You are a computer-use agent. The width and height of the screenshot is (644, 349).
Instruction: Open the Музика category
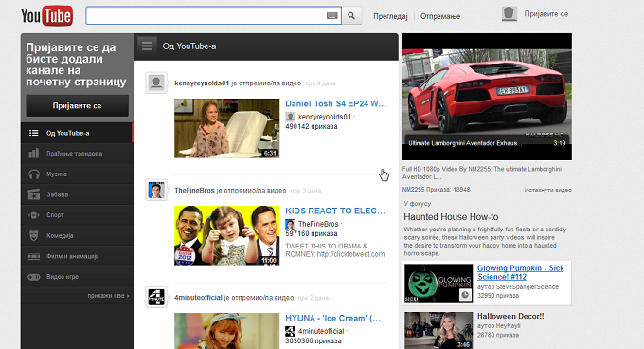(x=78, y=174)
